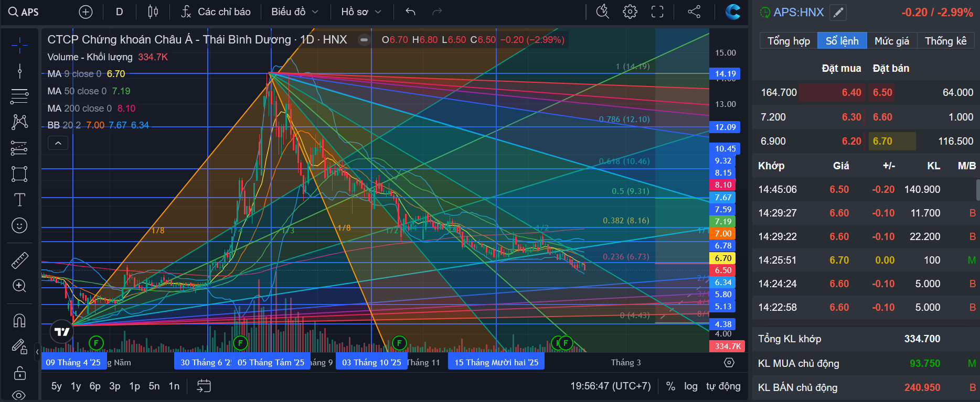980x402 pixels.
Task: Click TradingView logo on chart
Action: click(x=62, y=332)
